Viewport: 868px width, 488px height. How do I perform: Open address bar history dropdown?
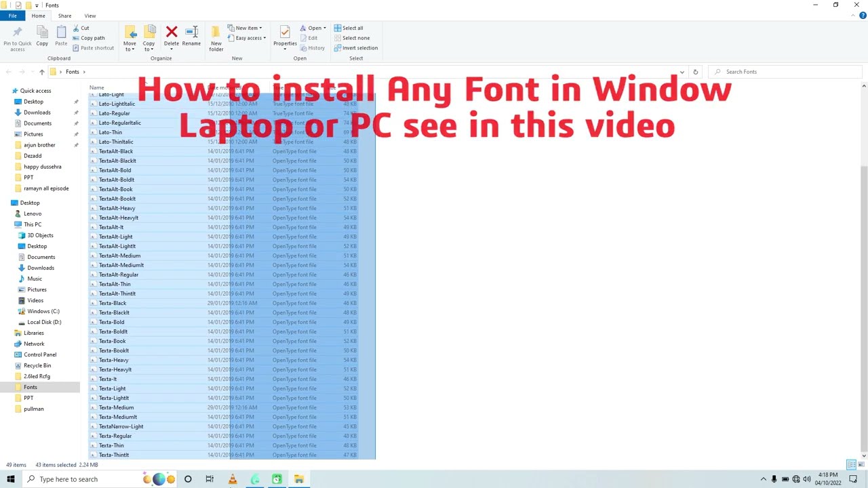[682, 72]
